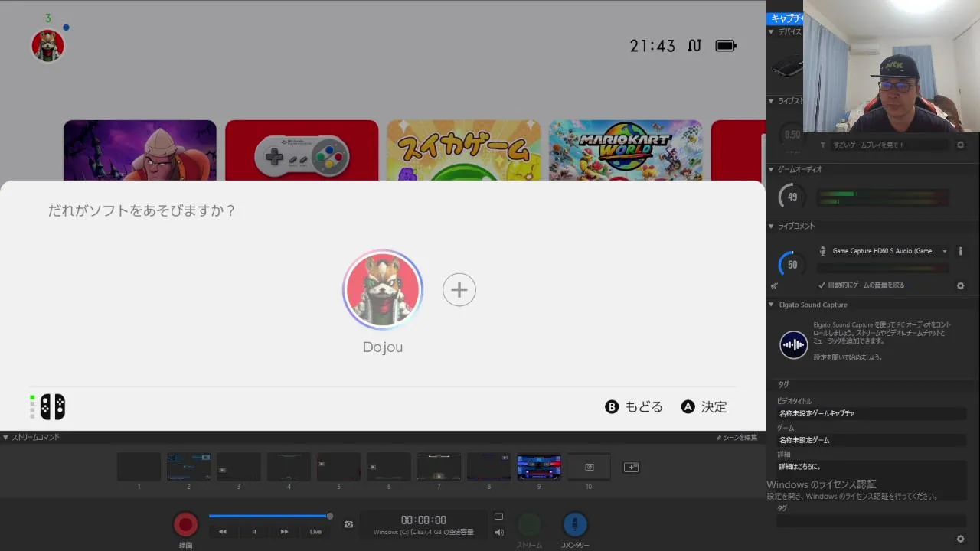Start recording with red 録画 button
Viewport: 980px width, 551px height.
185,525
